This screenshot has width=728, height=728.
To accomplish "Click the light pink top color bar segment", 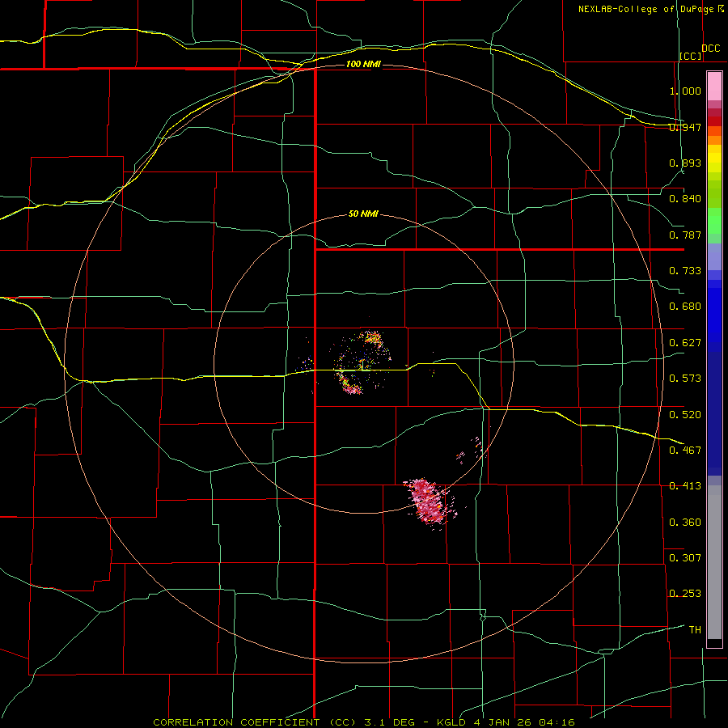I will pyautogui.click(x=714, y=86).
